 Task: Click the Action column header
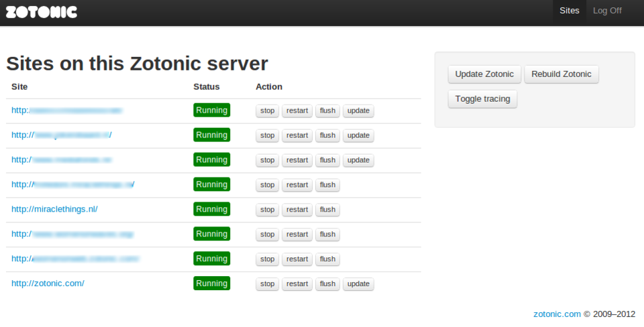coord(269,86)
